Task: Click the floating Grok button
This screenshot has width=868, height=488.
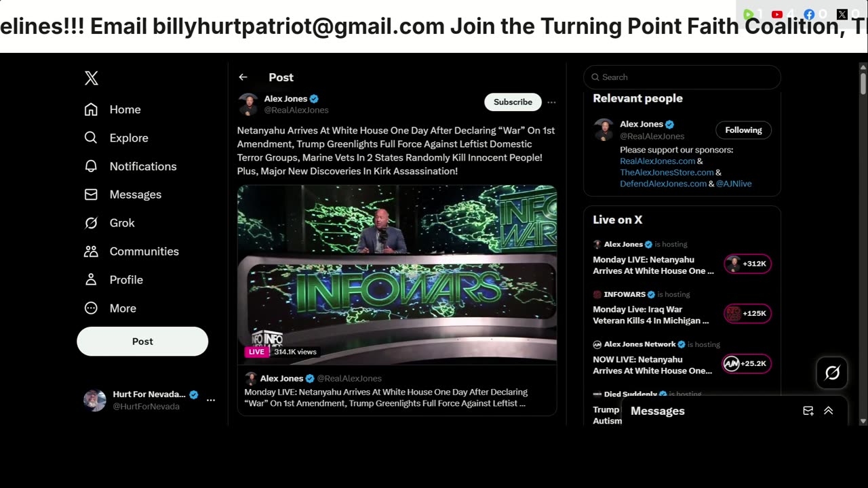Action: pyautogui.click(x=832, y=373)
